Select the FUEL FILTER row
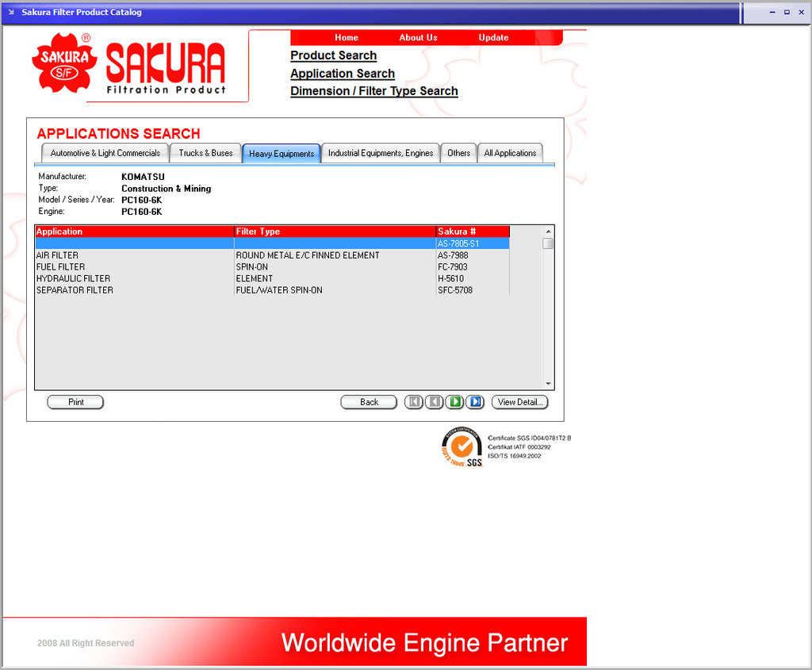 [x=273, y=267]
